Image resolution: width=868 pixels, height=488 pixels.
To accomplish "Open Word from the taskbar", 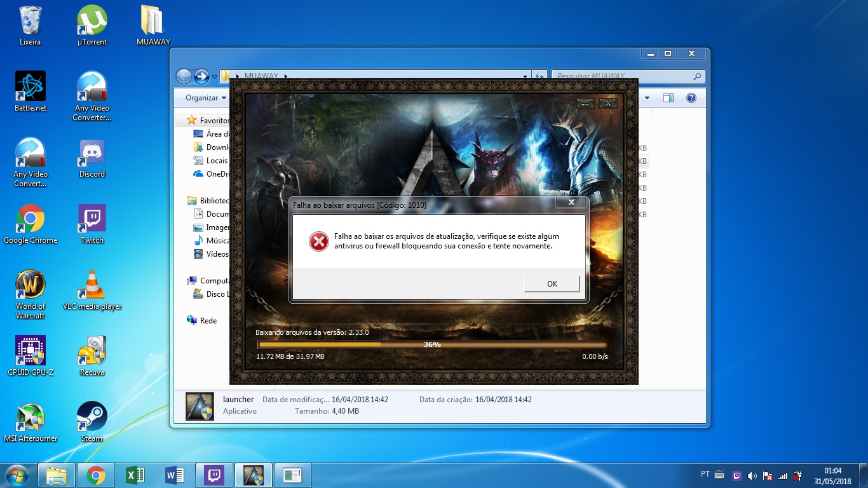I will tap(174, 475).
